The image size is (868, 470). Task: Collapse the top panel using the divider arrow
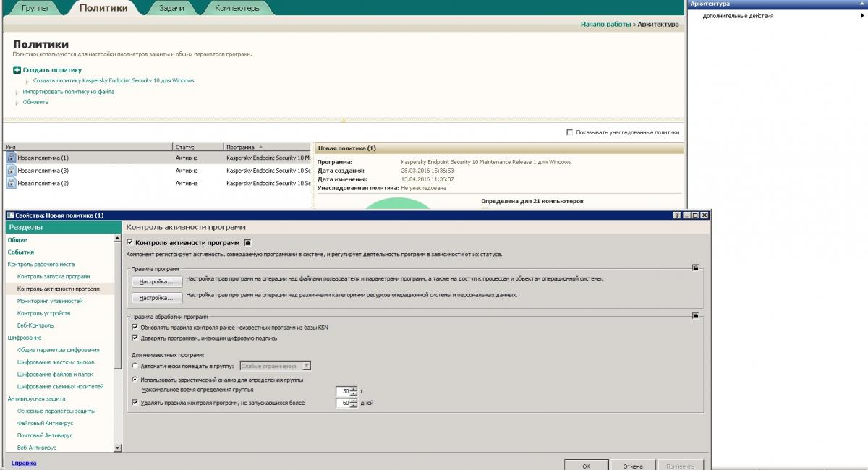344,121
